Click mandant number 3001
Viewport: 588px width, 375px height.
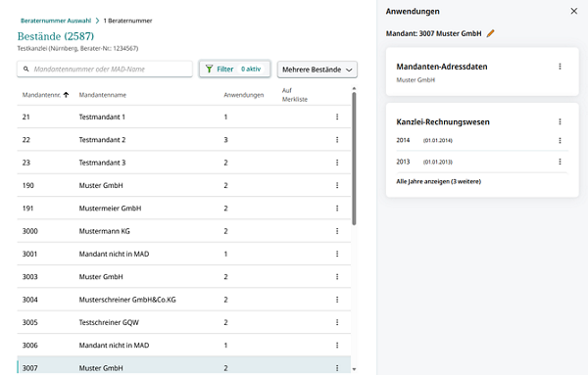[x=29, y=254]
